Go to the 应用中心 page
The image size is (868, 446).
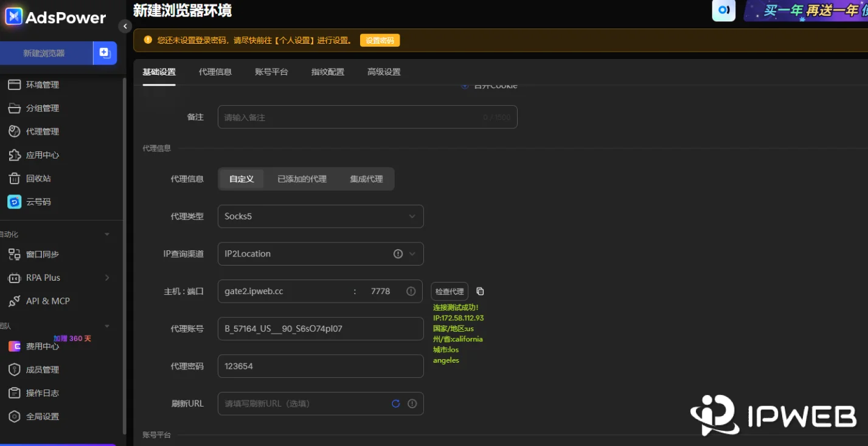(41, 155)
